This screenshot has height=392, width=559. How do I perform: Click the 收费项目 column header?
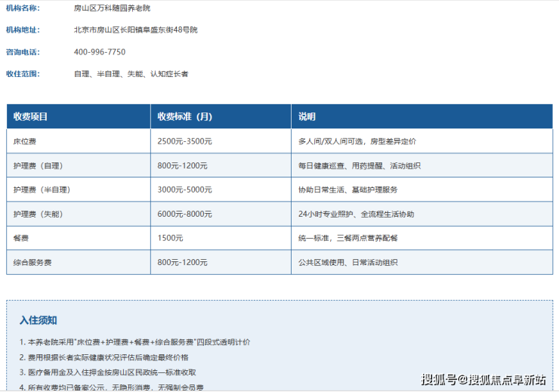point(79,116)
